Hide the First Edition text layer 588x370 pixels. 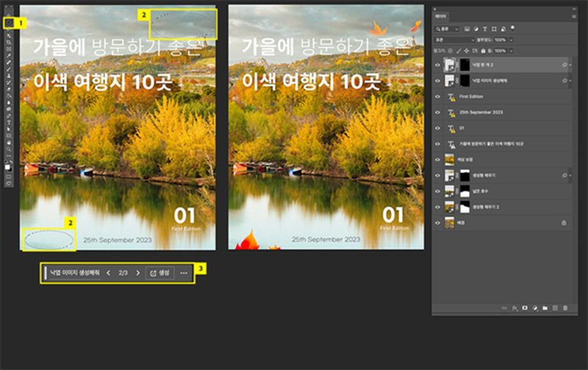437,96
